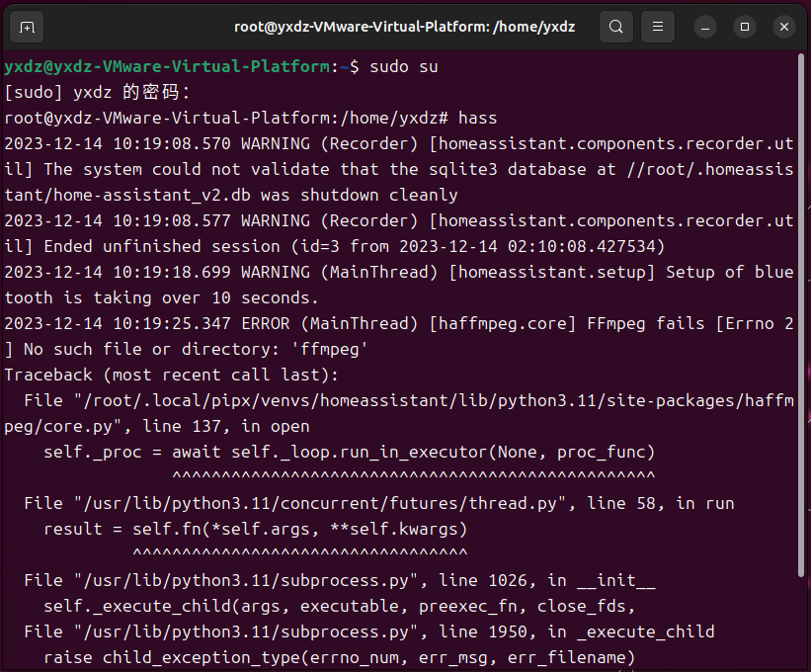Click 'peg/core.py", line 137, in open' line
811x672 pixels.
tap(157, 427)
